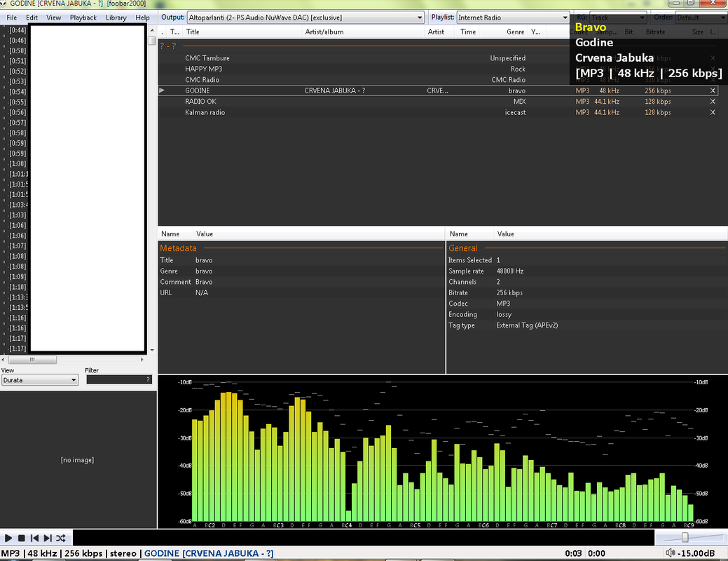
Task: Click the [no image] album art panel
Action: tap(78, 460)
